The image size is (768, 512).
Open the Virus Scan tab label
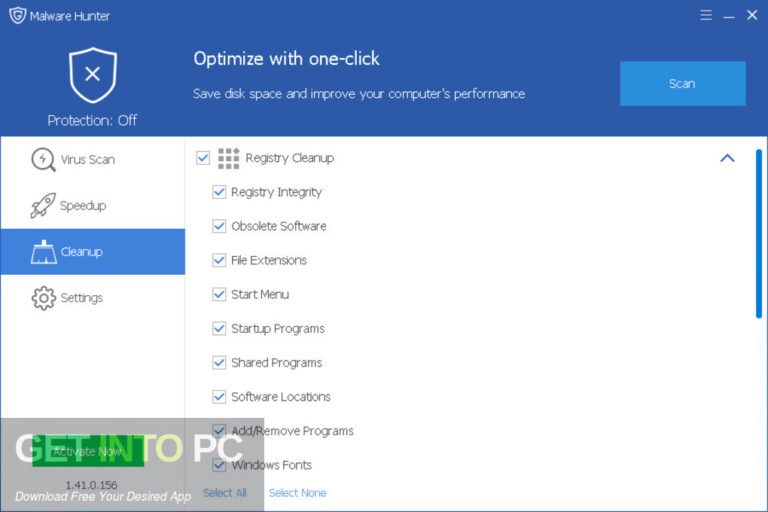pyautogui.click(x=88, y=160)
